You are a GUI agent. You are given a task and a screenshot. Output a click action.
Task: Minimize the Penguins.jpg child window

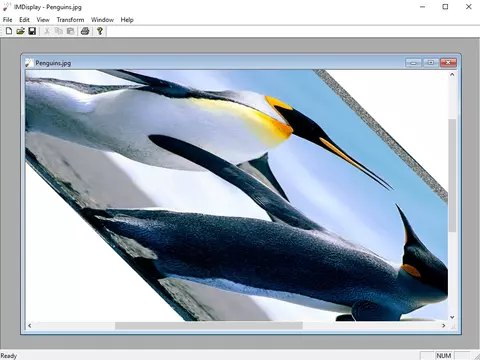tap(413, 63)
